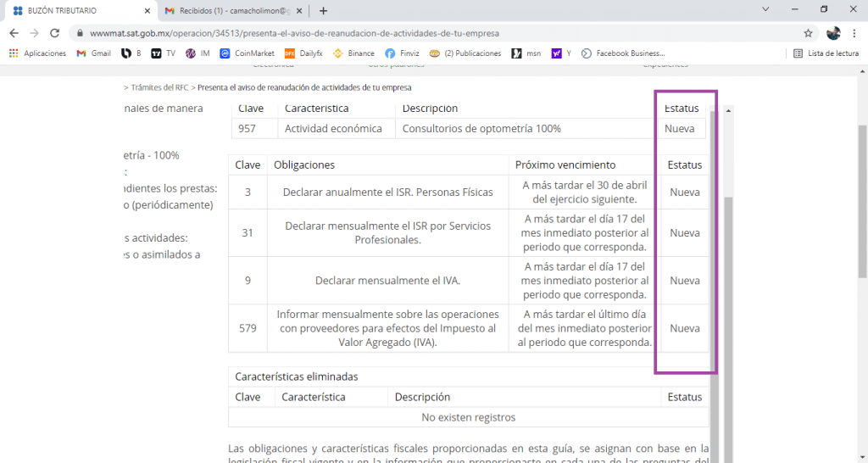Close the BUZÓN TRIBUTARIO tab
The image size is (868, 463).
point(147,10)
